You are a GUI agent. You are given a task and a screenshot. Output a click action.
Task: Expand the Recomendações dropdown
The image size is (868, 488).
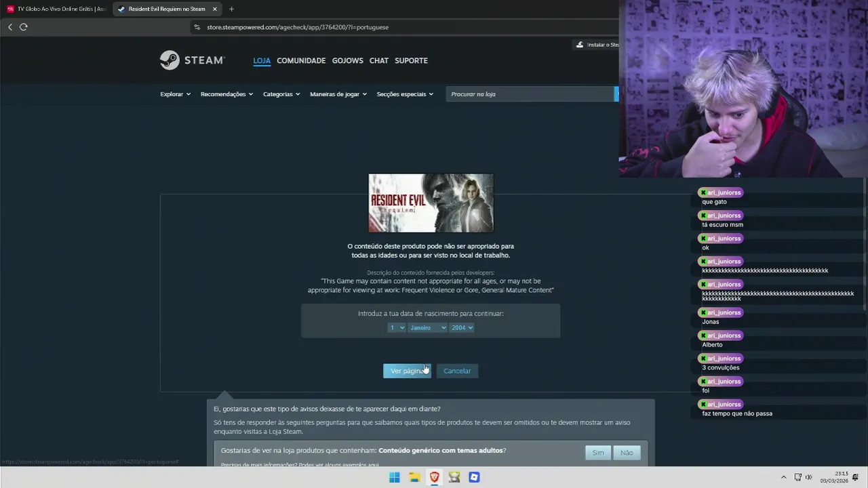pos(226,94)
